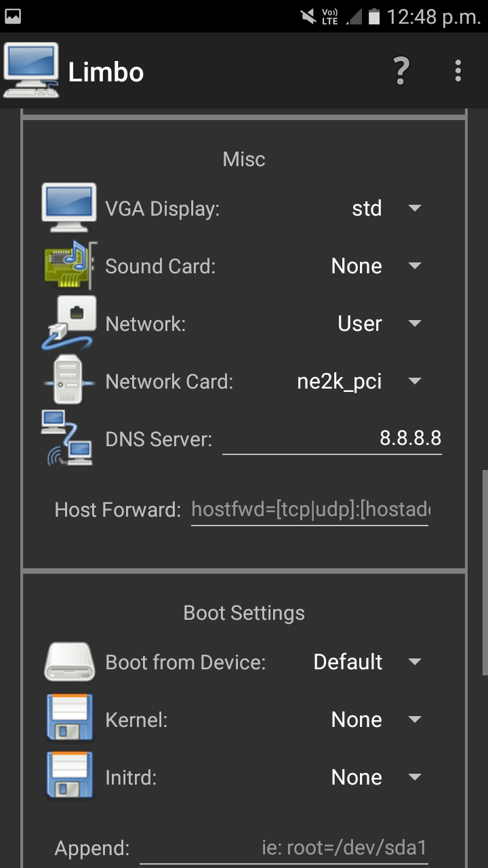
Task: Tap the Limbo title text
Action: pos(106,72)
